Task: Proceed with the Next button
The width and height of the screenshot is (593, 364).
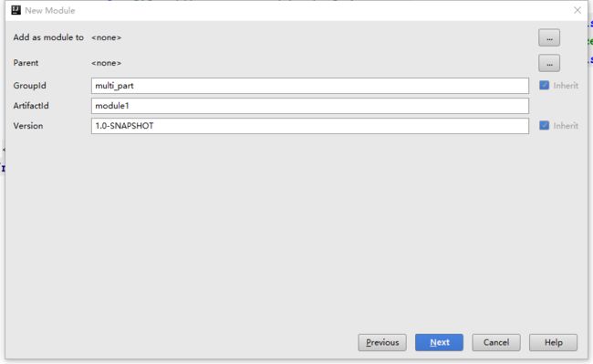Action: pos(439,342)
